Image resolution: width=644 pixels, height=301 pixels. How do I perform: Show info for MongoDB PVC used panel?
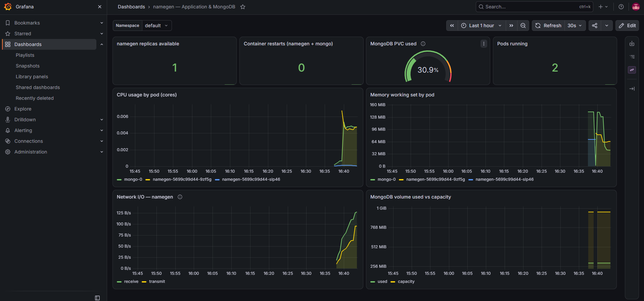(423, 44)
